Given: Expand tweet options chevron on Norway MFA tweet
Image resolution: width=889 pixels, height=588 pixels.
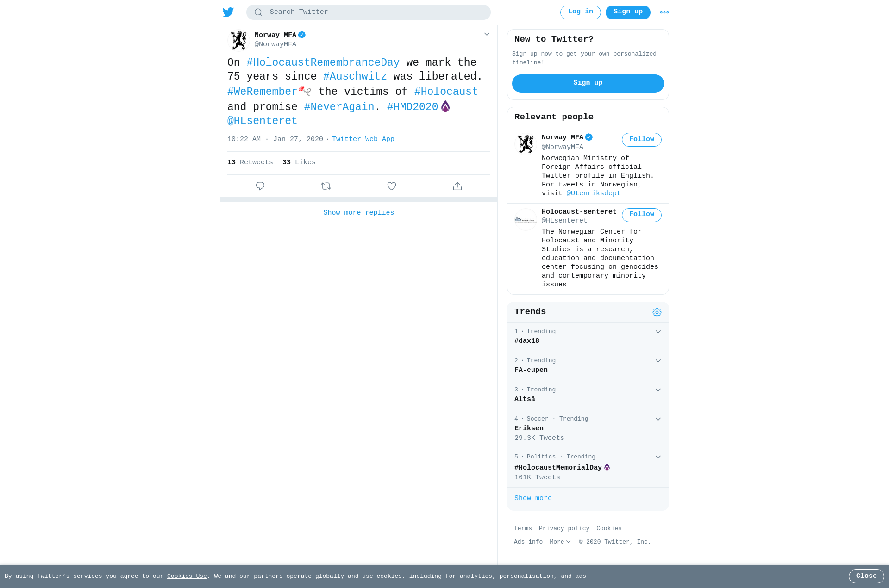Looking at the screenshot, I should click(x=487, y=34).
